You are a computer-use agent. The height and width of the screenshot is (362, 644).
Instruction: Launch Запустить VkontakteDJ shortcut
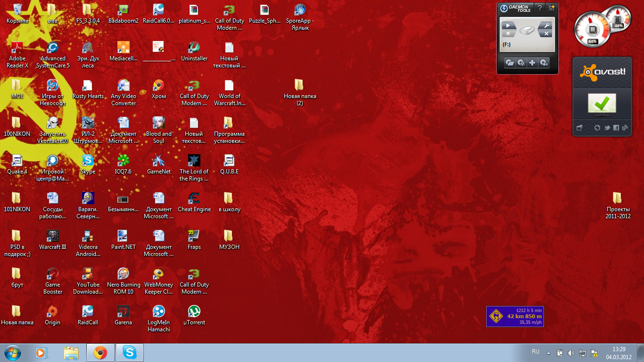pyautogui.click(x=53, y=130)
